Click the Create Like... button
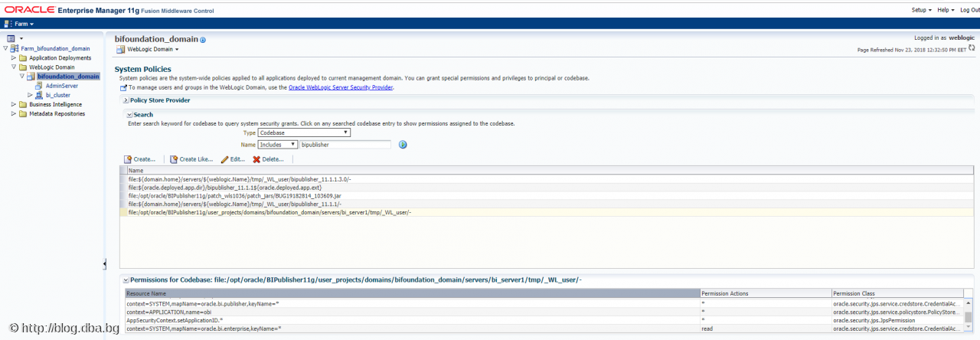980x340 pixels. (191, 159)
